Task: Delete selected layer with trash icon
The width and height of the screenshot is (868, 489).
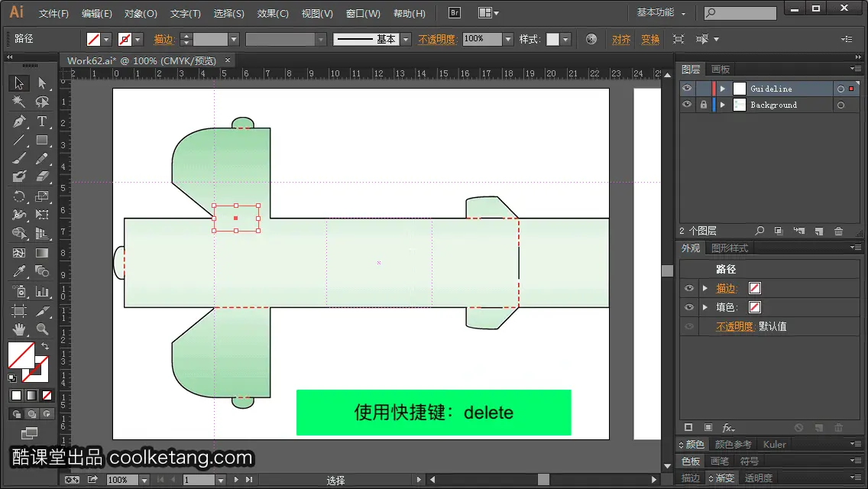Action: (839, 231)
